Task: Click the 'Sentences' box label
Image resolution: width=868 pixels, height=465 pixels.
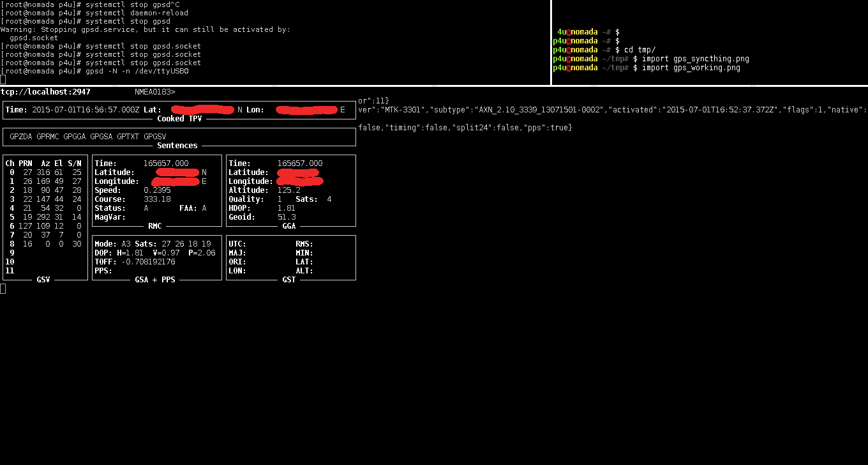Action: [177, 146]
